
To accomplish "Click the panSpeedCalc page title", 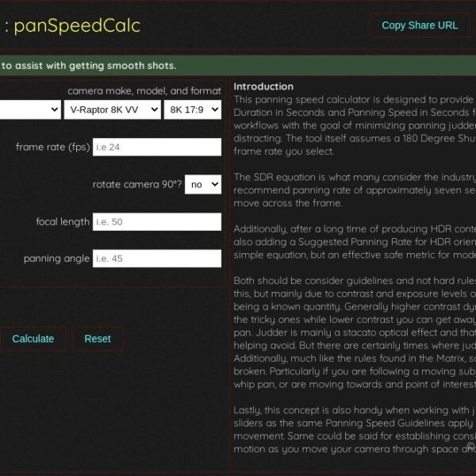I will click(x=77, y=25).
